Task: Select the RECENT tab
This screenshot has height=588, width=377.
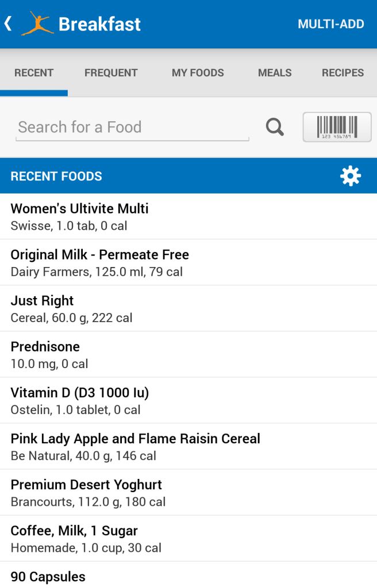Action: (x=34, y=73)
